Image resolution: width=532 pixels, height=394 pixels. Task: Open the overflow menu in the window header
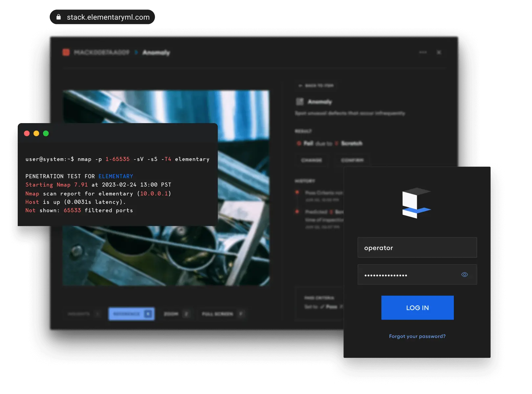coord(423,52)
